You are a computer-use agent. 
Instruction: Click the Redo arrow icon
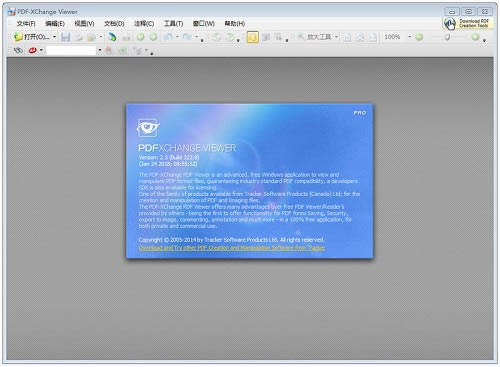[x=187, y=37]
